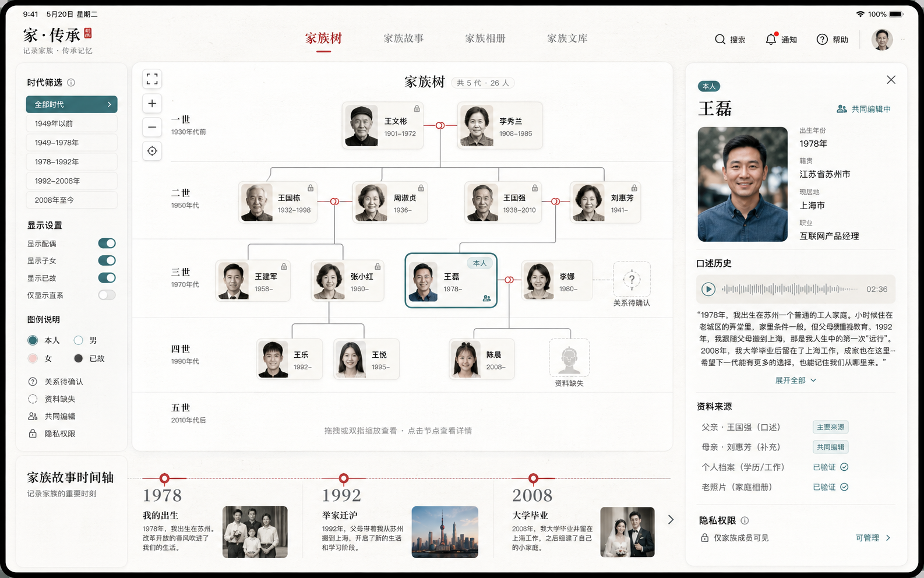Screen dimensions: 924x578
Task: Click info icon beside 隐私权限
Action: [745, 520]
